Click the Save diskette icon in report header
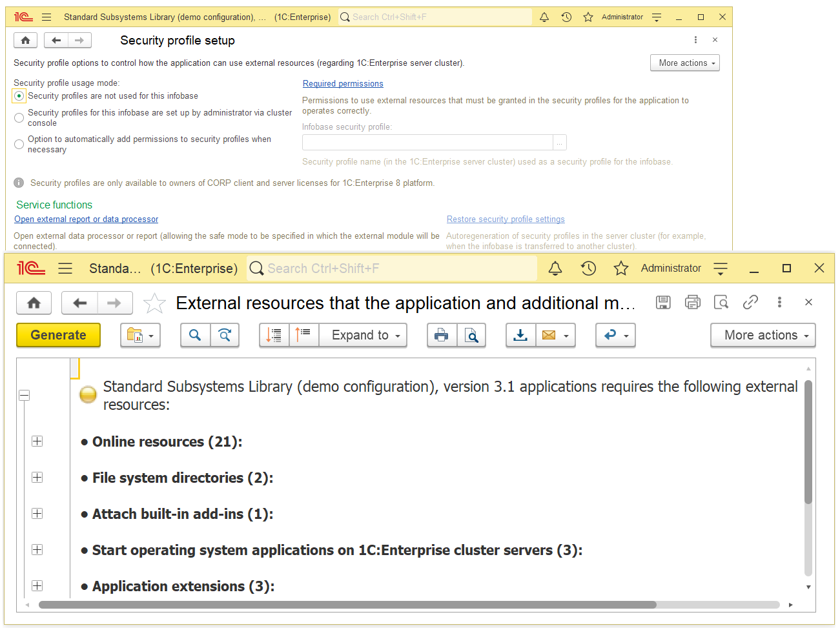The height and width of the screenshot is (628, 840). (663, 302)
